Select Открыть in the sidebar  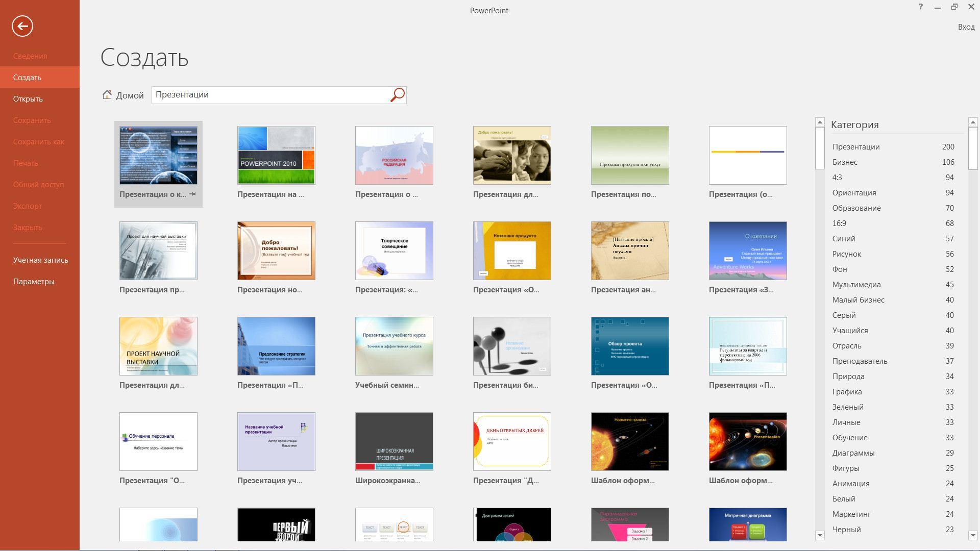(28, 99)
